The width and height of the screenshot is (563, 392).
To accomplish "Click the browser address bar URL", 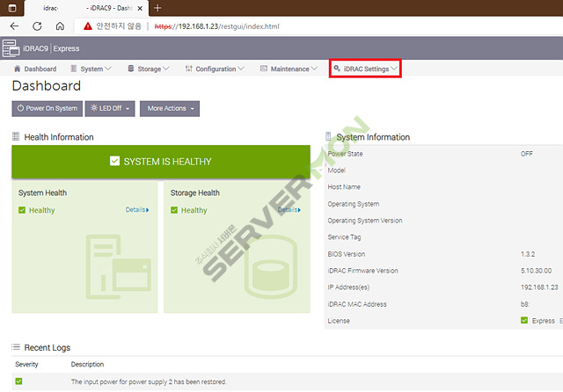I will [x=217, y=26].
